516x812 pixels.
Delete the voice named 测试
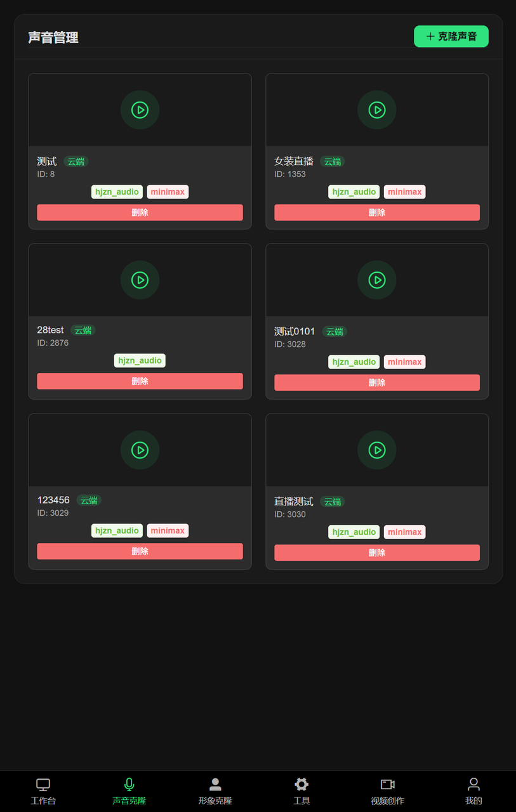pyautogui.click(x=140, y=213)
